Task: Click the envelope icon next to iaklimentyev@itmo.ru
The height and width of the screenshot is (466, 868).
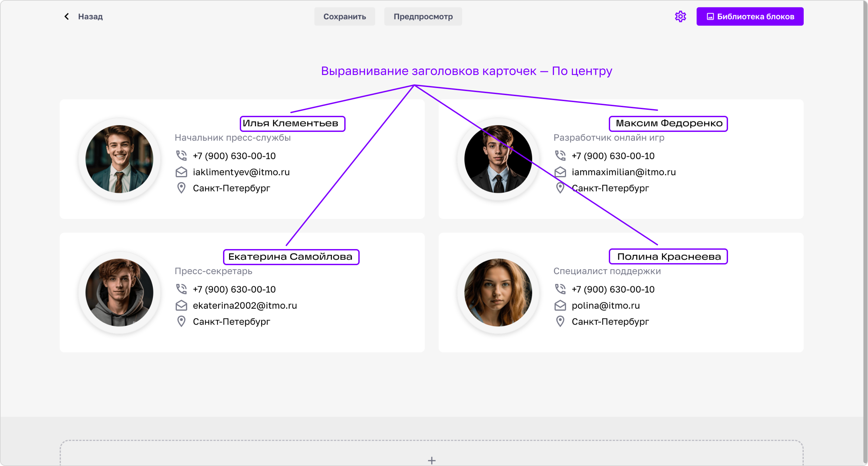Action: point(181,172)
